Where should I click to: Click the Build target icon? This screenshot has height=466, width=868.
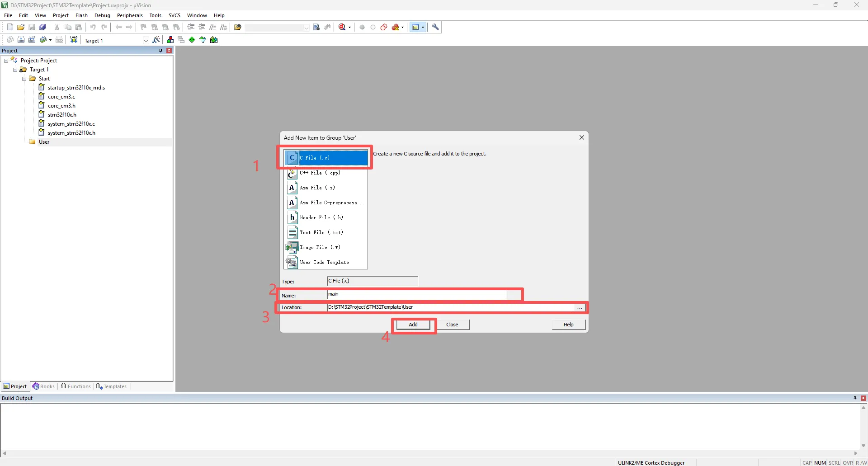pyautogui.click(x=21, y=40)
